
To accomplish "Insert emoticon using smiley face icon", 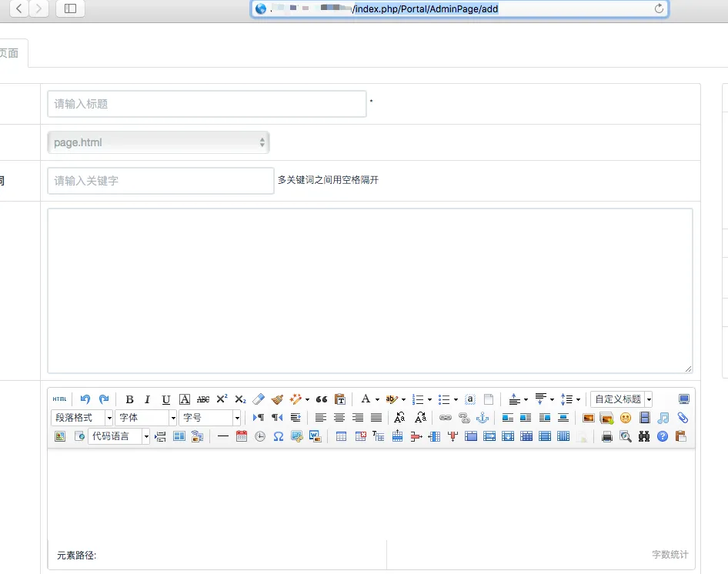I will pos(626,418).
